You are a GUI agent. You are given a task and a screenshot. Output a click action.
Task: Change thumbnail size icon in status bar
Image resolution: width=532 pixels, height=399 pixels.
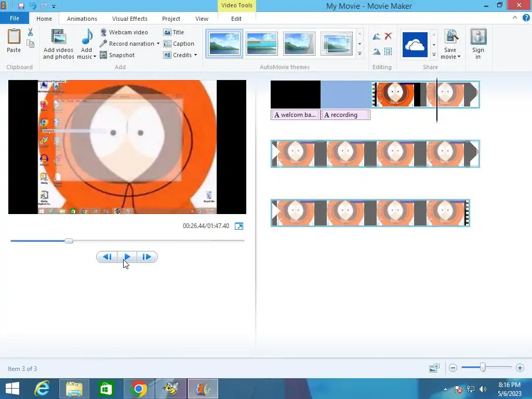pos(434,368)
